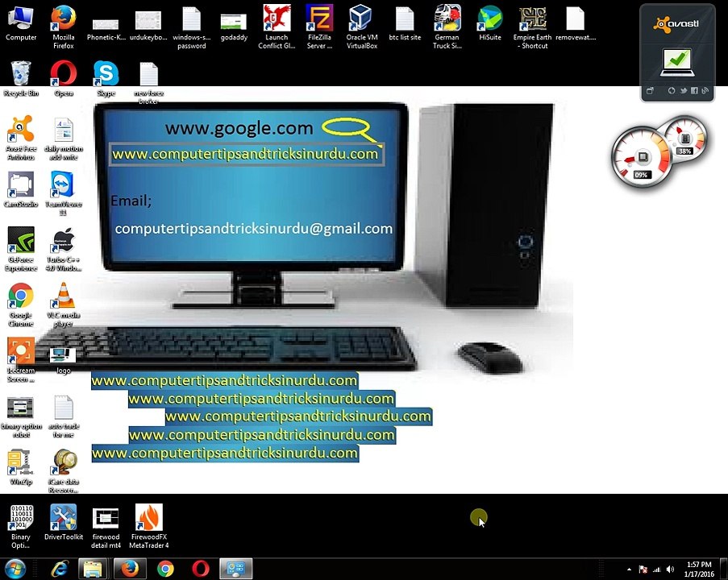This screenshot has width=728, height=580.
Task: Launch Icecream Screen Recorder shortcut
Action: [x=21, y=360]
